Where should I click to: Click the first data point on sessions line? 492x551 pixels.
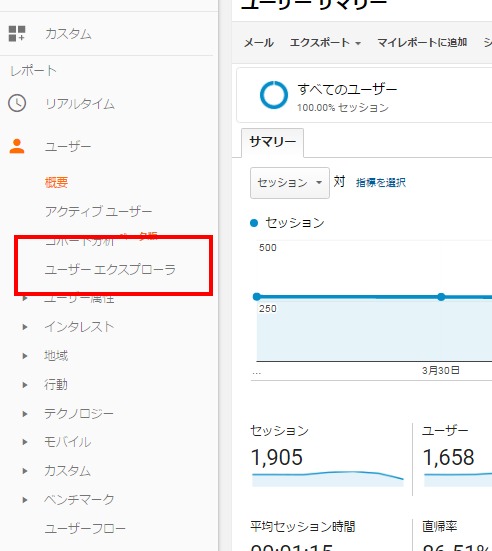pos(257,297)
